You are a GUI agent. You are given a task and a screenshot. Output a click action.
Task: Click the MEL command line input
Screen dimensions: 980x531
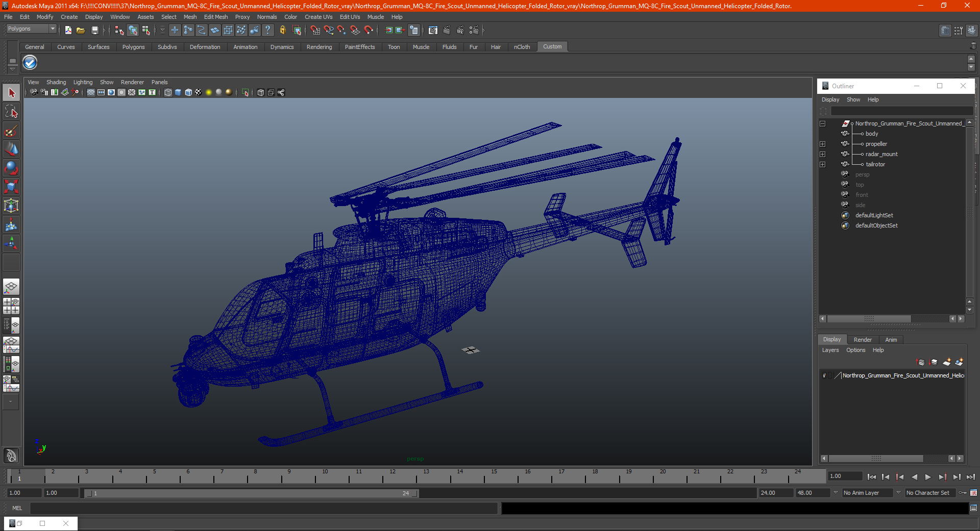[263, 508]
